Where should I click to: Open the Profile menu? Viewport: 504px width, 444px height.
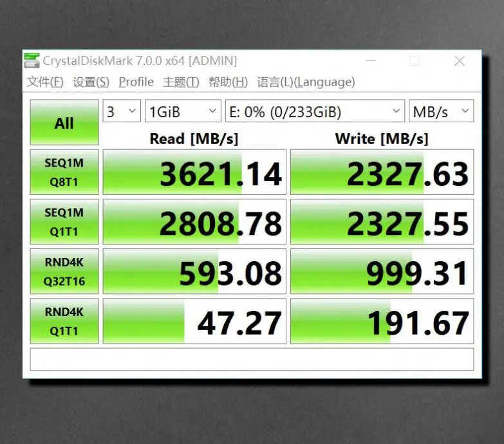136,82
